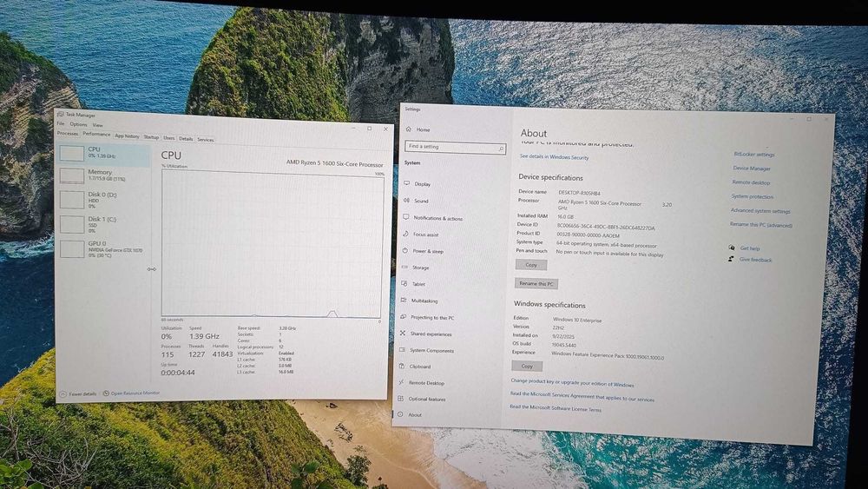Switch to the Performance tab
This screenshot has width=868, height=489.
pos(96,134)
